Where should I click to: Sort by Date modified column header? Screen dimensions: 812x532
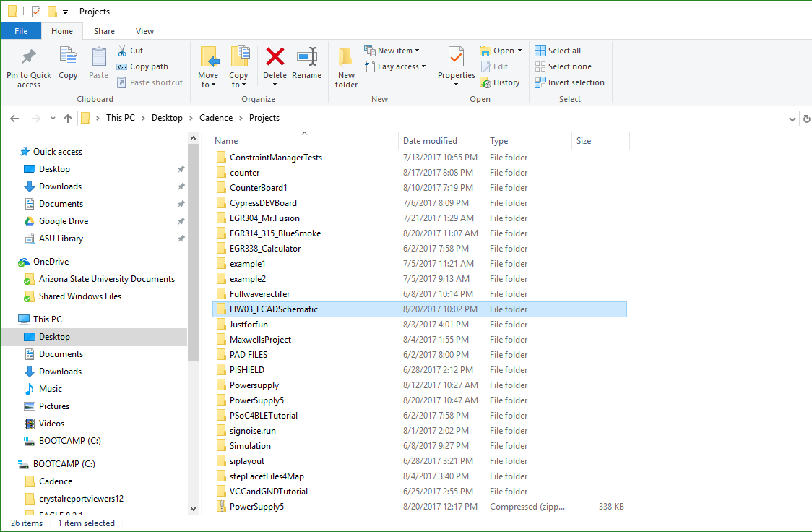point(442,141)
